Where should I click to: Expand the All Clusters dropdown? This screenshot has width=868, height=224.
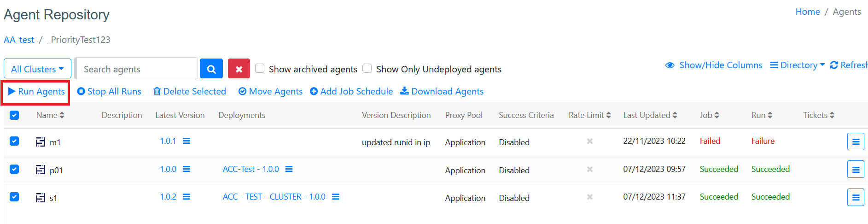37,69
